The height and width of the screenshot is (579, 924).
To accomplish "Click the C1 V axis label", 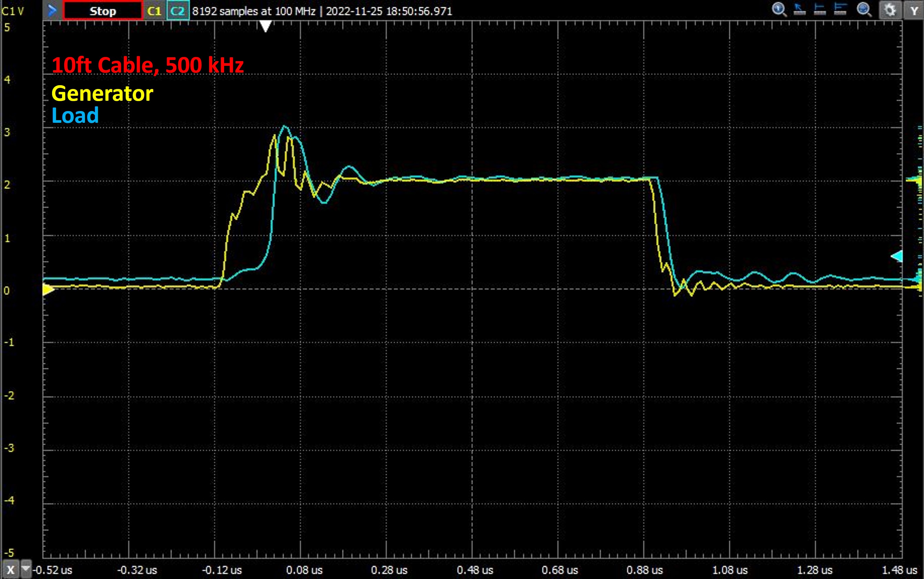I will point(12,11).
